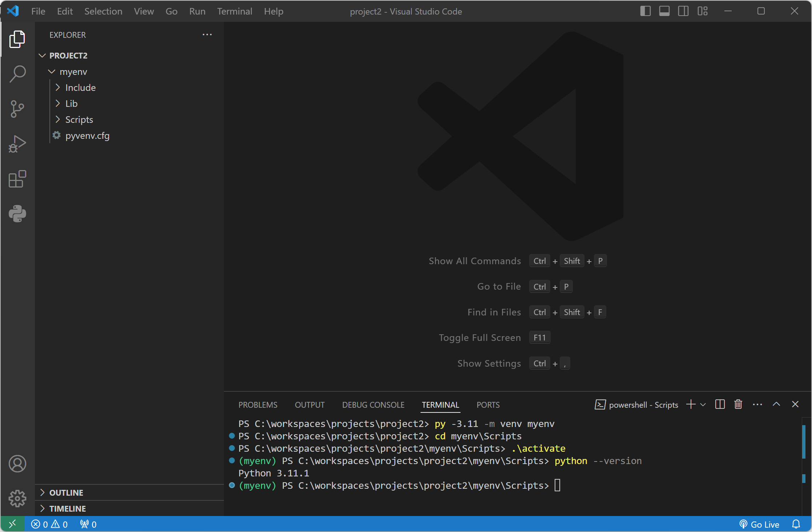Open new terminal launch profile dropdown
Viewport: 812px width, 532px height.
pos(703,404)
